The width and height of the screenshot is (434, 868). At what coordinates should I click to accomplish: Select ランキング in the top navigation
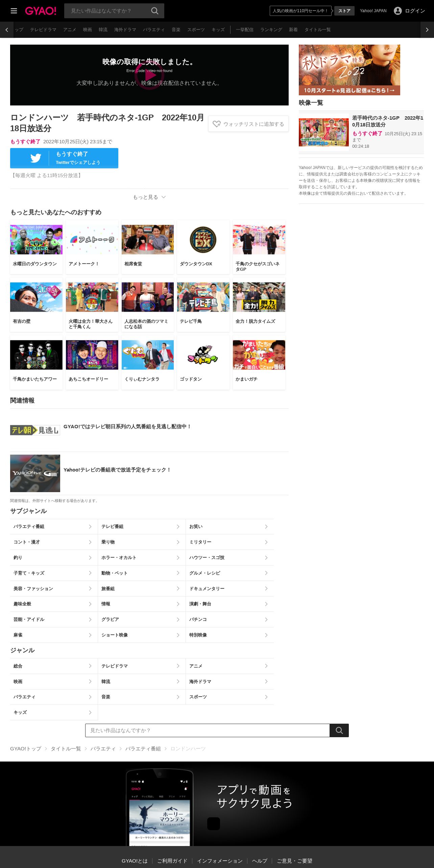pyautogui.click(x=271, y=30)
